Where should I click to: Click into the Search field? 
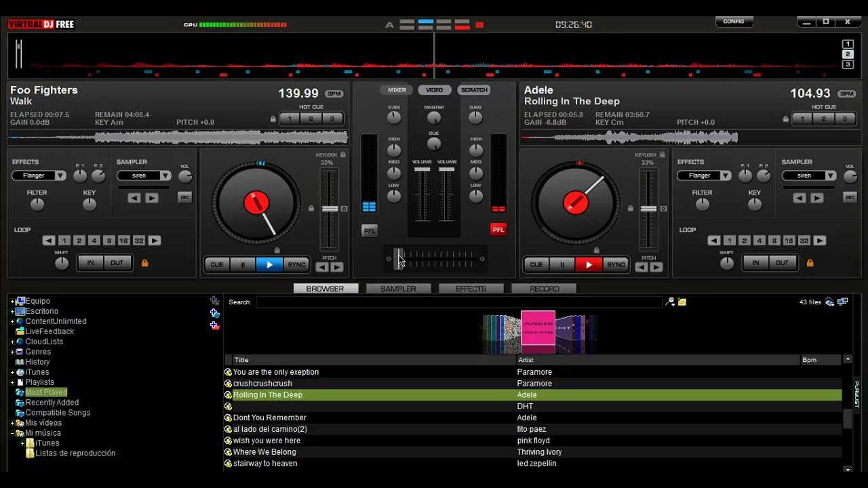tap(459, 302)
